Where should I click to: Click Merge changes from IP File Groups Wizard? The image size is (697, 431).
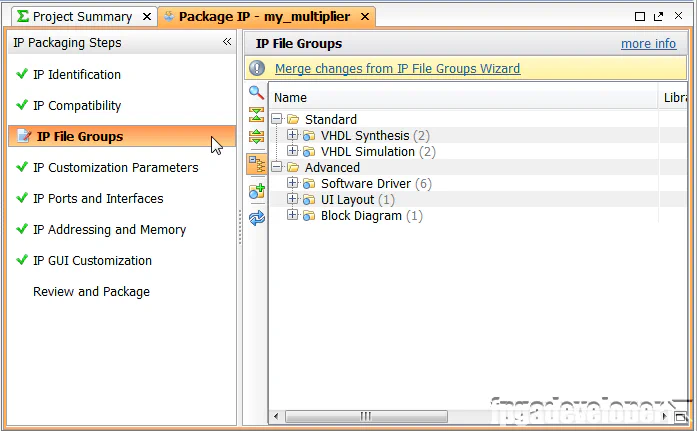point(397,68)
